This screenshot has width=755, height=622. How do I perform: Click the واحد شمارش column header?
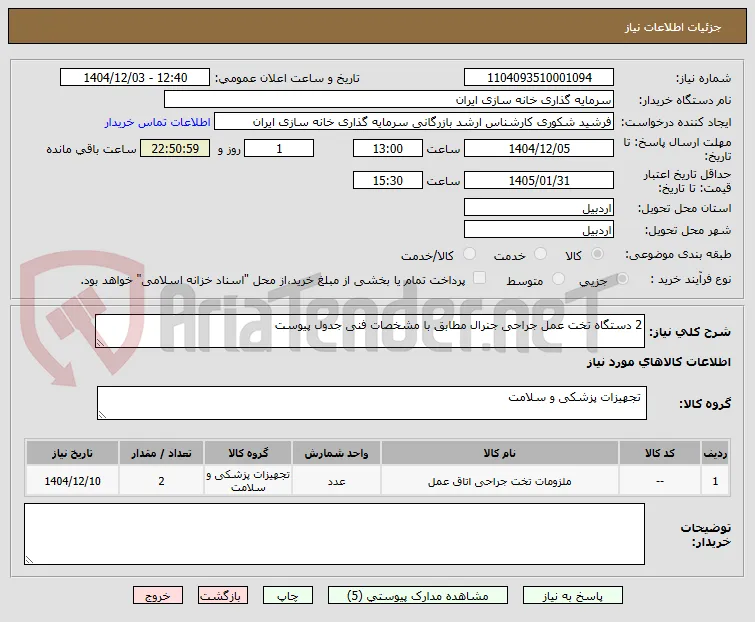pos(336,453)
